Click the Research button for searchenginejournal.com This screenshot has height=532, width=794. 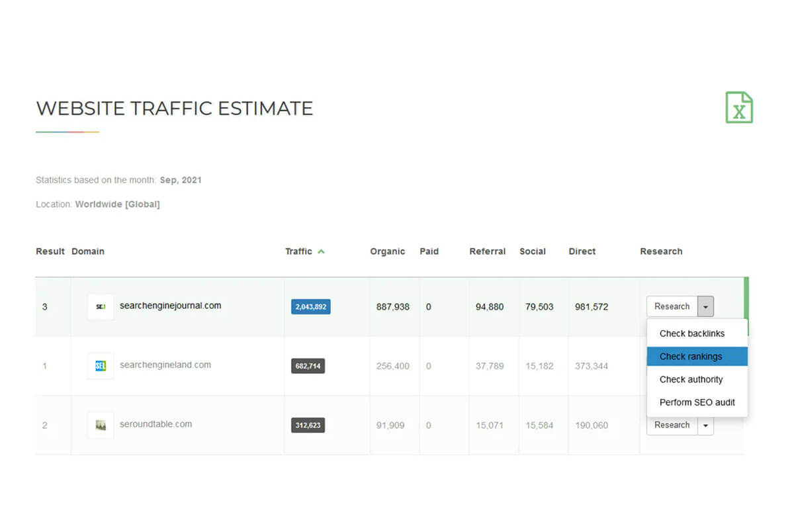672,306
